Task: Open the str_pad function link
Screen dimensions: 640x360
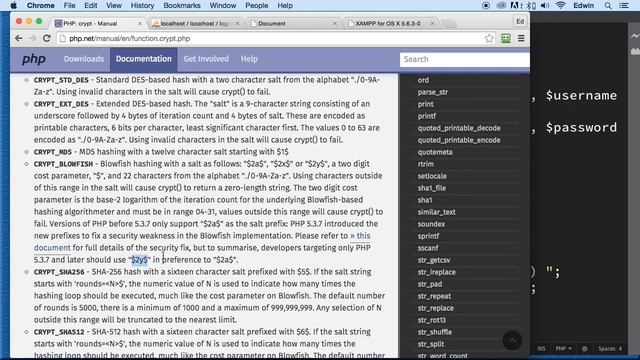Action: (x=429, y=284)
